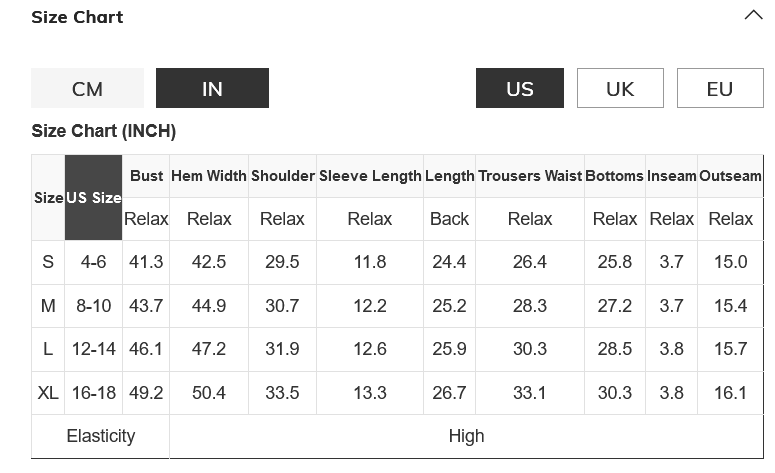Click the Size Chart heading
Viewport: 775px width, 473px height.
point(77,17)
